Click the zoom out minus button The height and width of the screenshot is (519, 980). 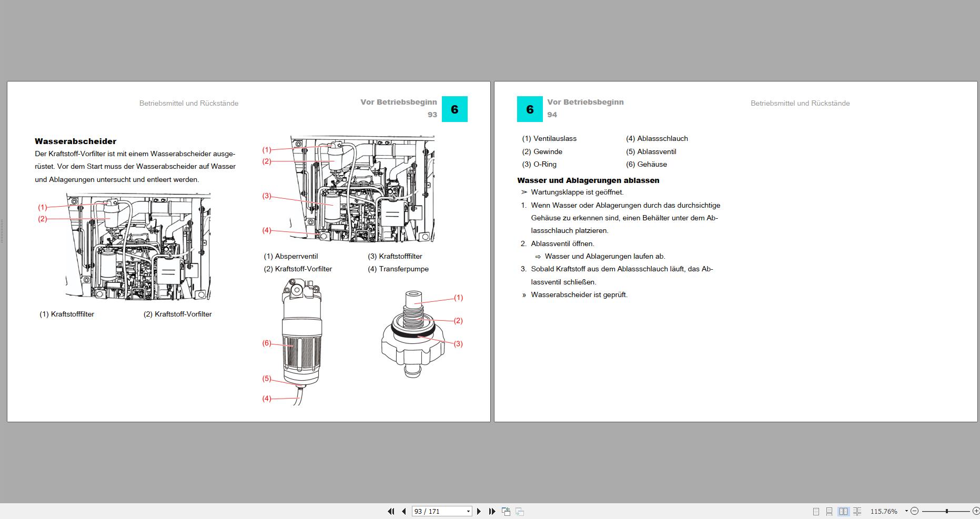(x=914, y=511)
